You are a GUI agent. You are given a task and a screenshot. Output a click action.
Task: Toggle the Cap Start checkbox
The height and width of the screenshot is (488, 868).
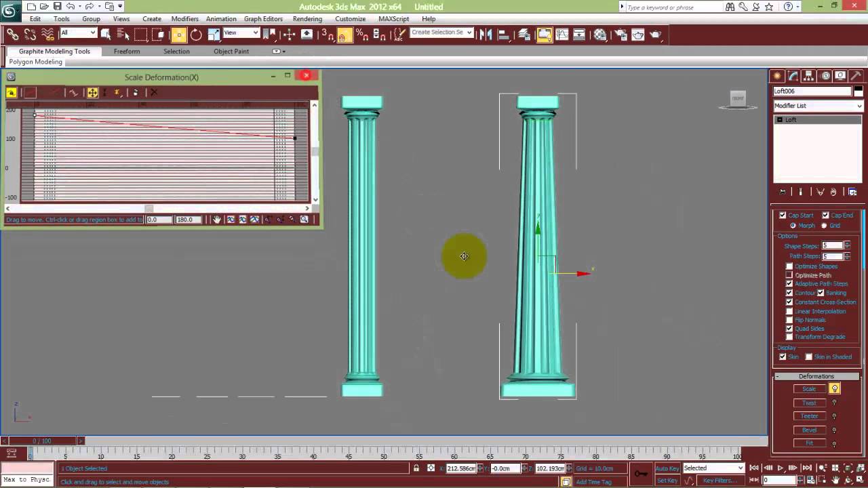[783, 215]
